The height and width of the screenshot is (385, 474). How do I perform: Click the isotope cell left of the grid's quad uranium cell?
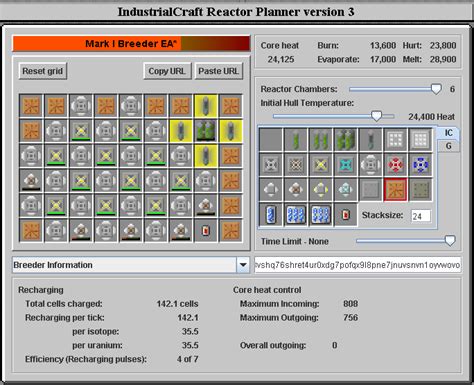(x=181, y=131)
